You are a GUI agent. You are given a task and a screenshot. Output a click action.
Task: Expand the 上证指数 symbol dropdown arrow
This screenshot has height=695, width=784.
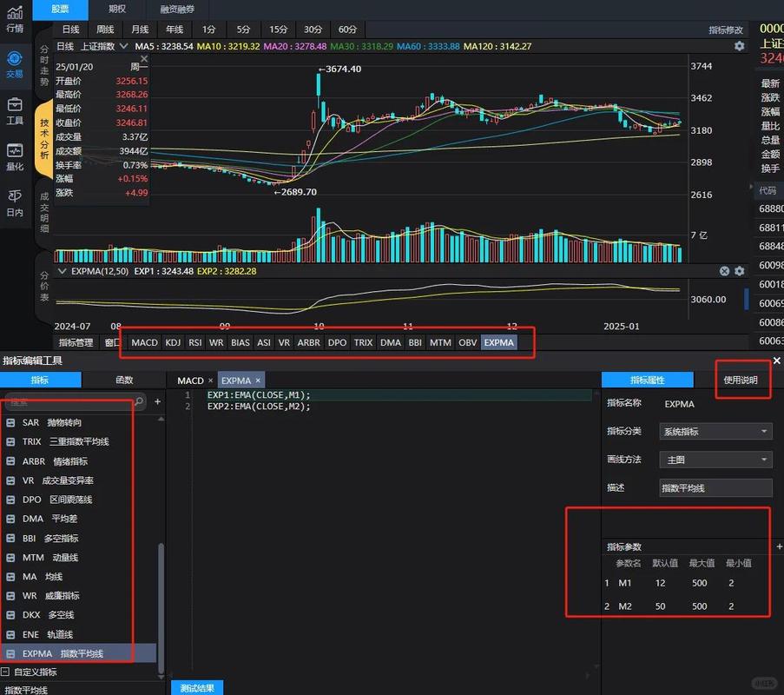tap(123, 46)
